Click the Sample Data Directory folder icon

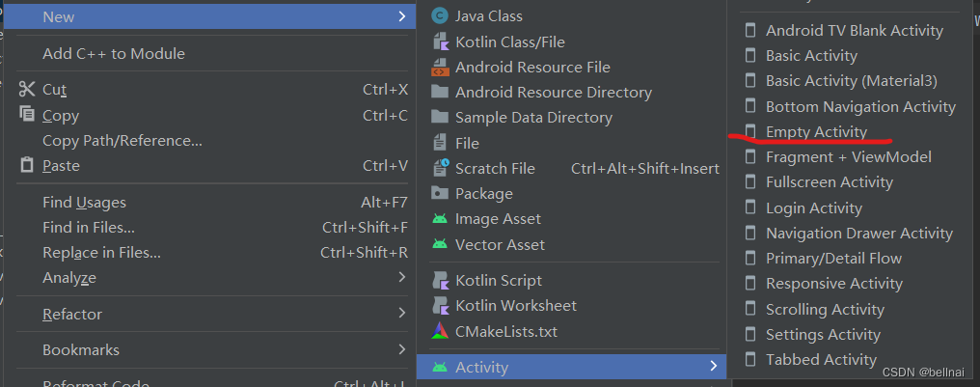(440, 118)
